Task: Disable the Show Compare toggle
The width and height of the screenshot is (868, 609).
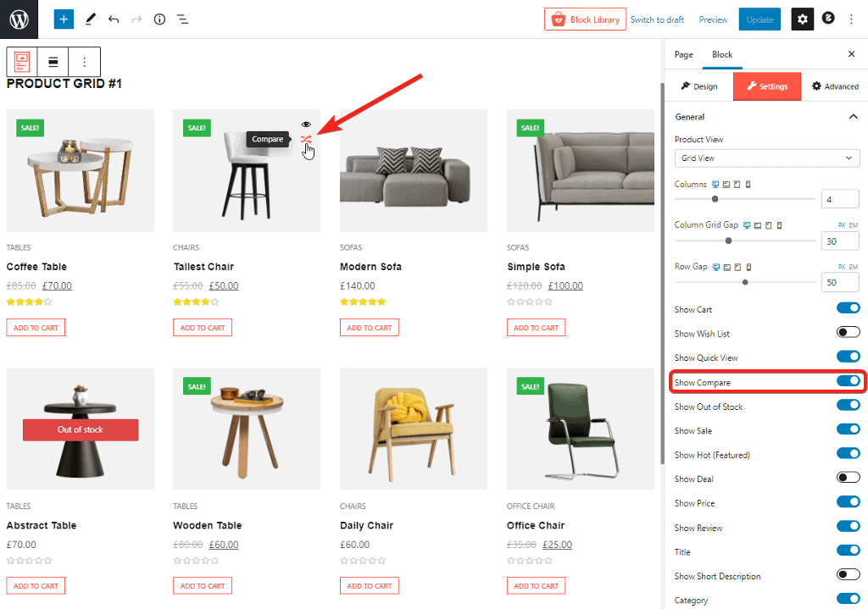Action: (848, 382)
